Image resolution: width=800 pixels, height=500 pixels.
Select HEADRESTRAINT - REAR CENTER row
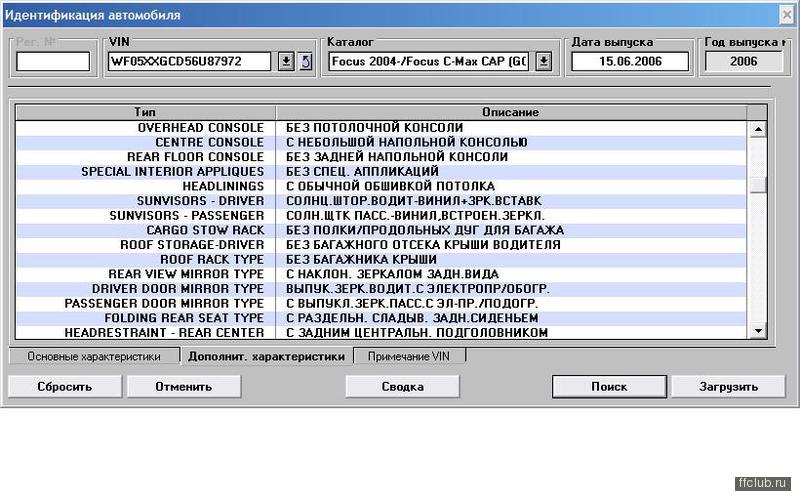pos(381,332)
